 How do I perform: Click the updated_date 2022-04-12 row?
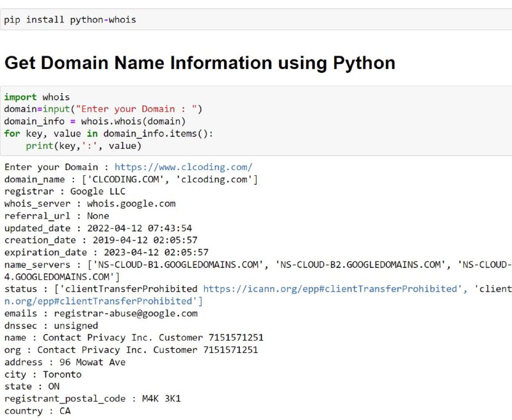click(x=98, y=228)
